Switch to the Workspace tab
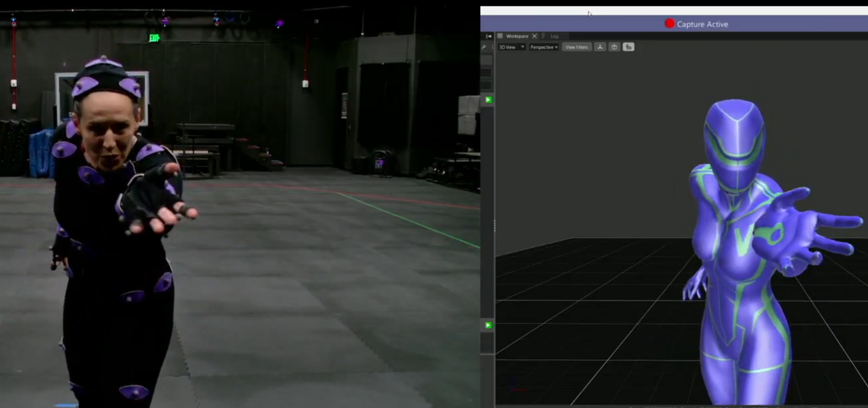This screenshot has width=868, height=408. coord(516,36)
